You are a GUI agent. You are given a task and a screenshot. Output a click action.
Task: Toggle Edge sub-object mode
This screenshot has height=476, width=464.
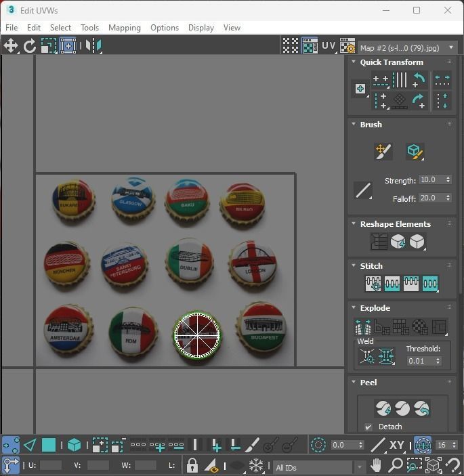click(x=30, y=445)
